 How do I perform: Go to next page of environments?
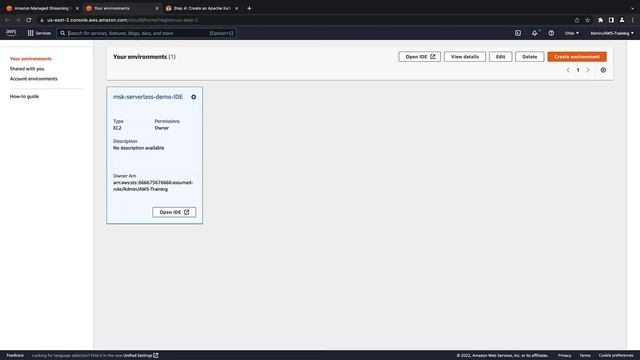(588, 70)
